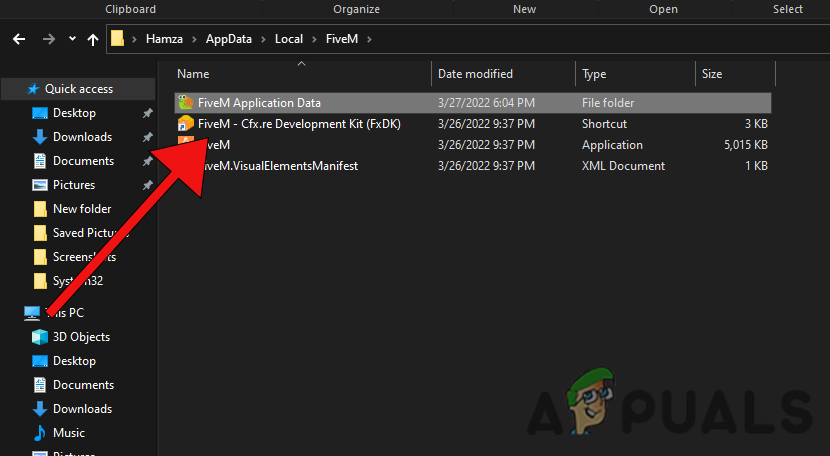Click the XML Document type cell
The image size is (830, 456).
(x=623, y=166)
